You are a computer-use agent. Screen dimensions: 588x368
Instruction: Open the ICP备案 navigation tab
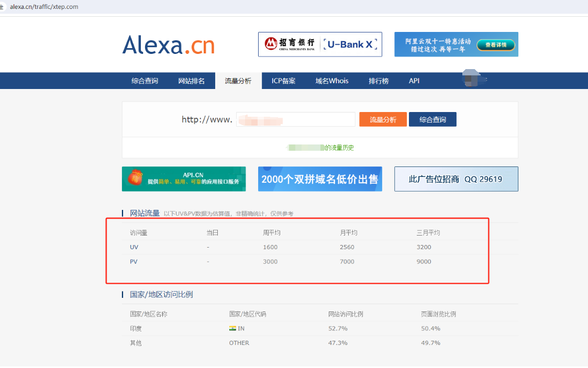point(283,81)
